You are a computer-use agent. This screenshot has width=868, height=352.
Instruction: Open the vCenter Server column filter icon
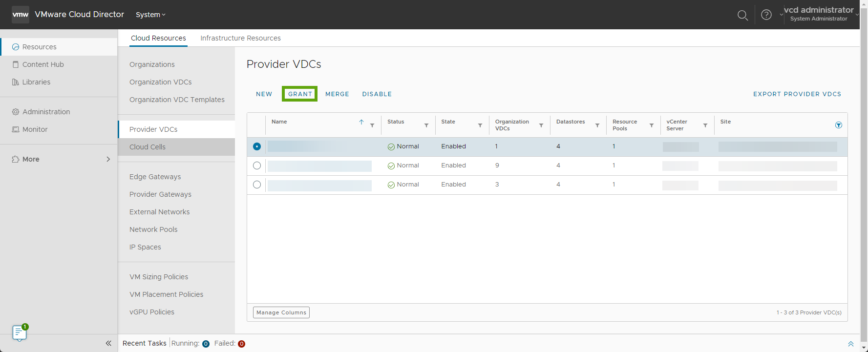pyautogui.click(x=705, y=125)
